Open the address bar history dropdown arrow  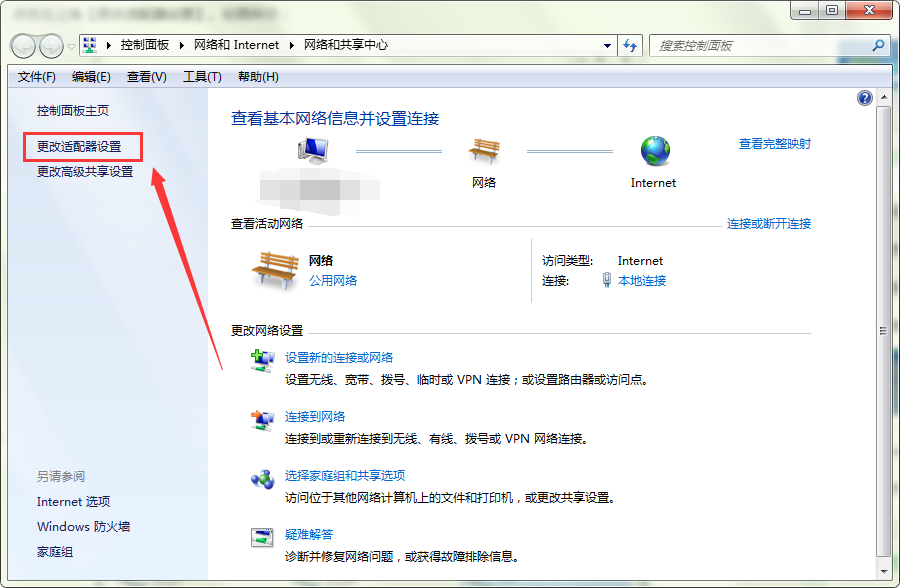[x=607, y=45]
